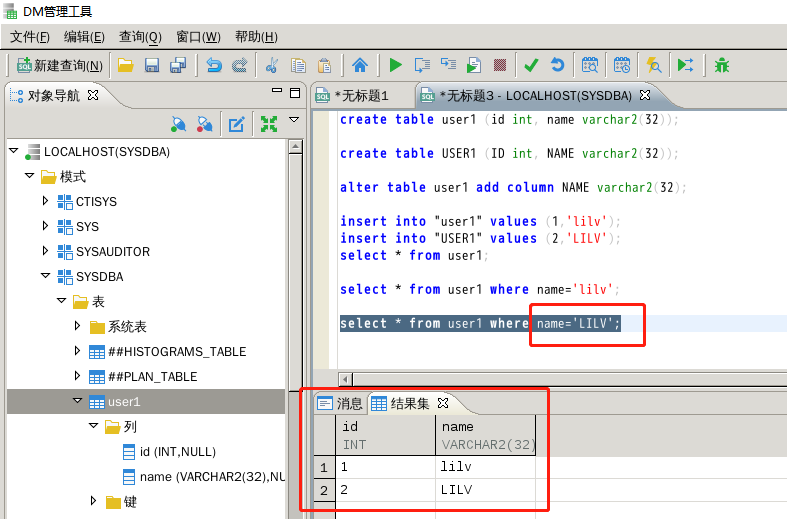The width and height of the screenshot is (787, 519).
Task: Open the 文件(F) menu
Action: [x=30, y=37]
